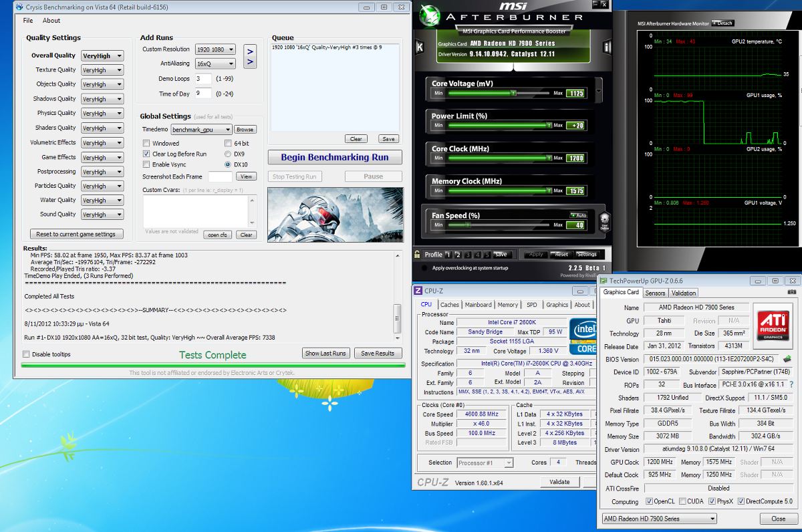Image resolution: width=802 pixels, height=532 pixels.
Task: Open the Sensors tab in GPU-Z
Action: 655,293
